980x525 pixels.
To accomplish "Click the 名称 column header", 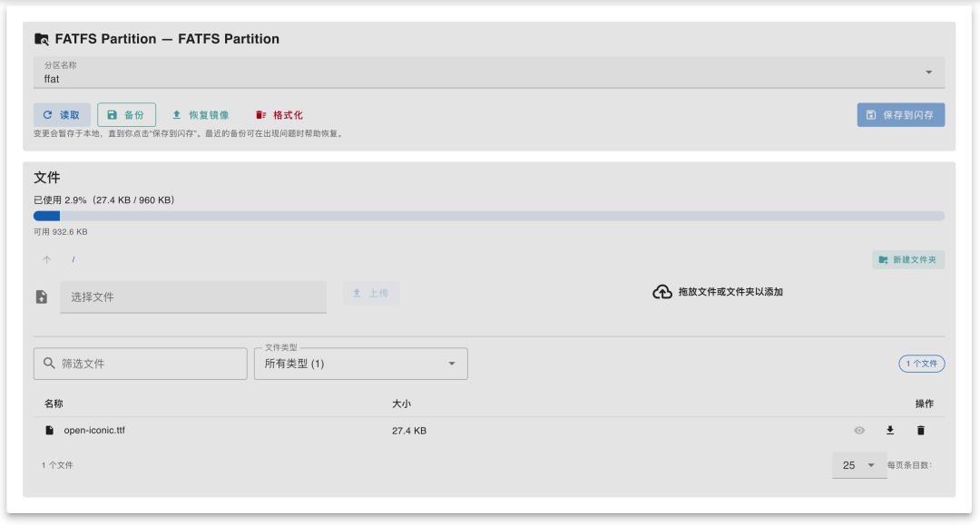I will click(x=54, y=403).
